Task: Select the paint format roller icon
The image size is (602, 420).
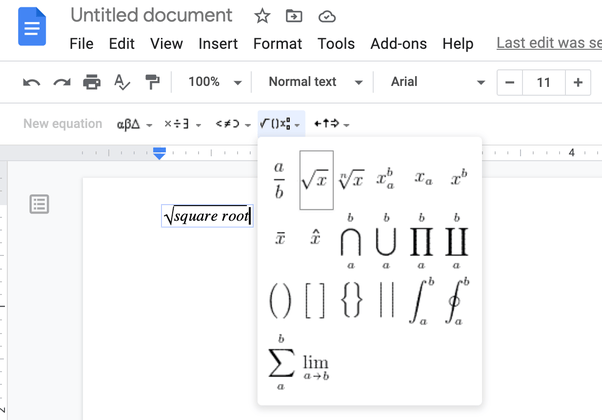Action: pyautogui.click(x=152, y=82)
